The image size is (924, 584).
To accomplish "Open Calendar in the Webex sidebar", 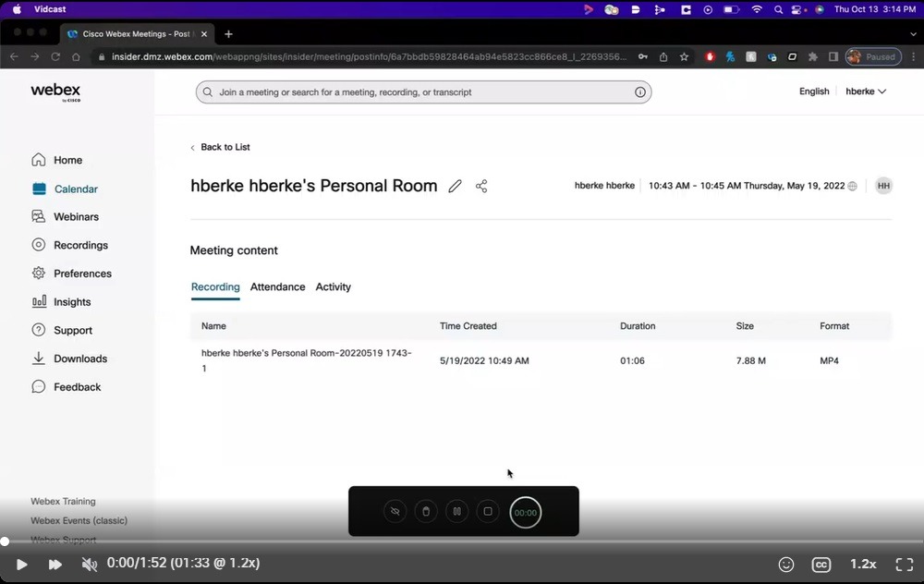I will pos(65,189).
